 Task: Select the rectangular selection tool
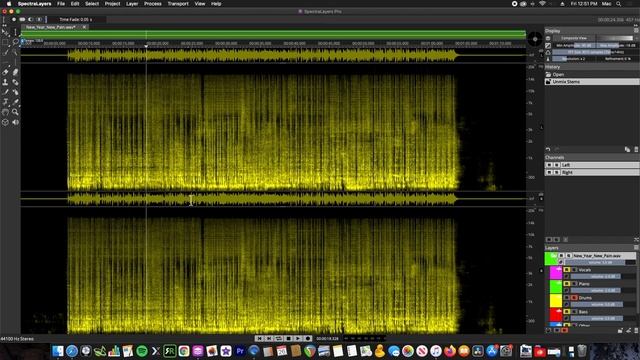click(5, 42)
